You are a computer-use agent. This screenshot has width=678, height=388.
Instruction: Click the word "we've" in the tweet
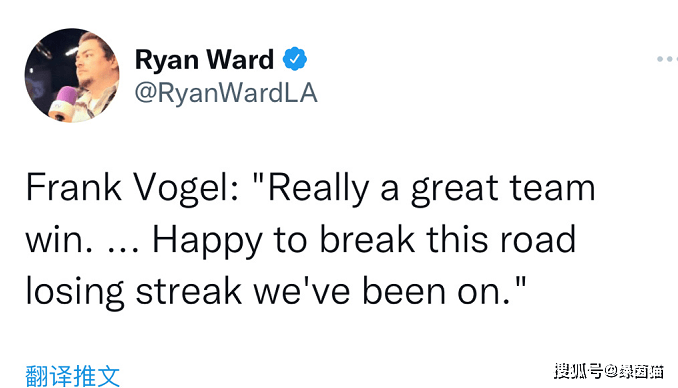coord(301,291)
